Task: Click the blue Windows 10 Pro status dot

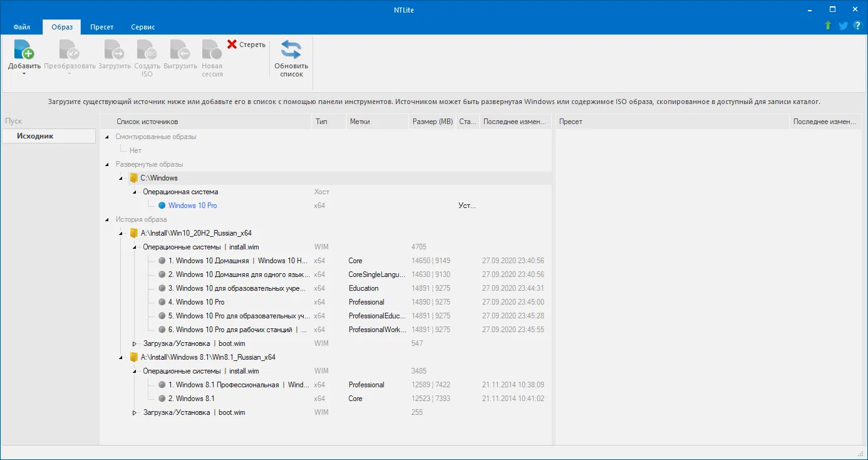Action: 162,206
